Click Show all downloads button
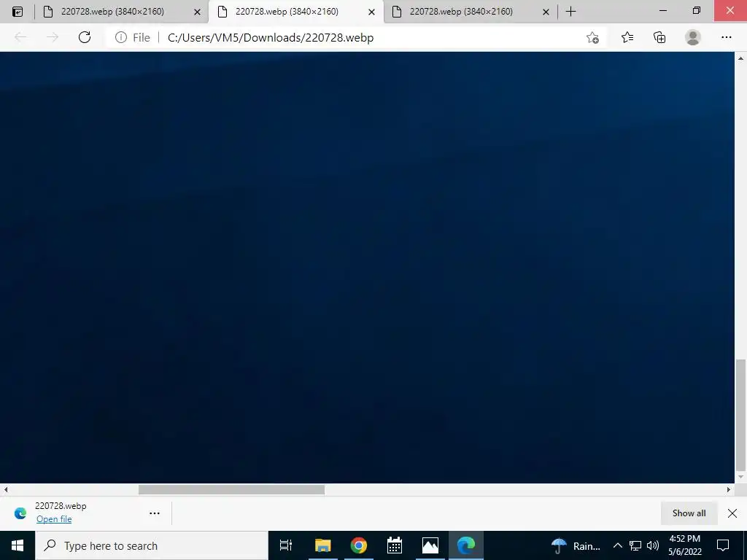The height and width of the screenshot is (560, 747). (689, 513)
